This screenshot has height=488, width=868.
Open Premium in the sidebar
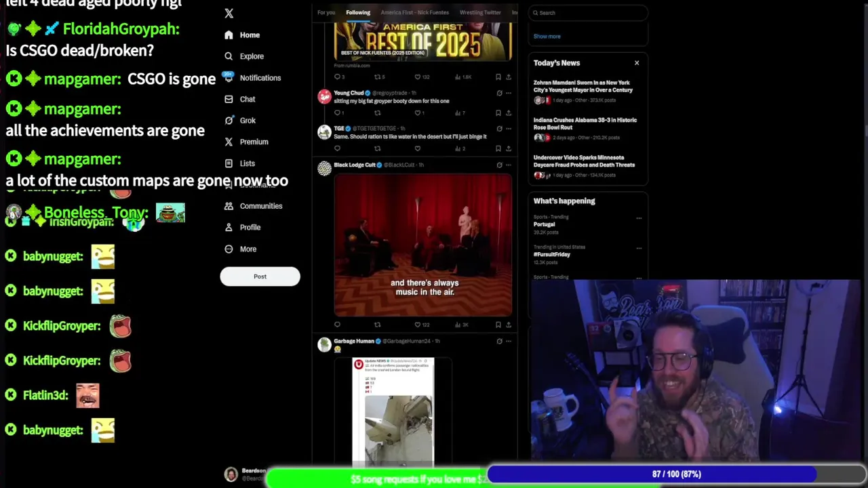[246, 142]
